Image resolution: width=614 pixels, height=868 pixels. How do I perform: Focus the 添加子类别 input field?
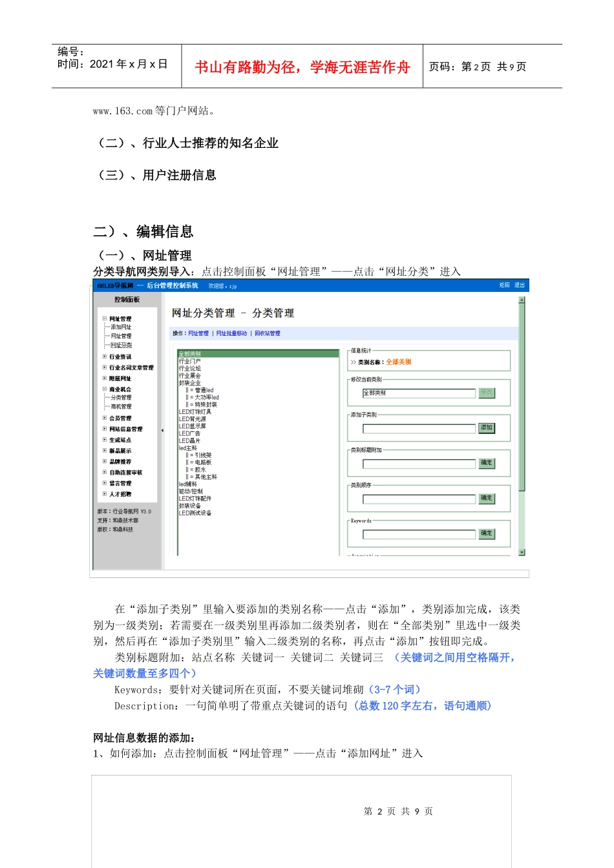tap(419, 428)
